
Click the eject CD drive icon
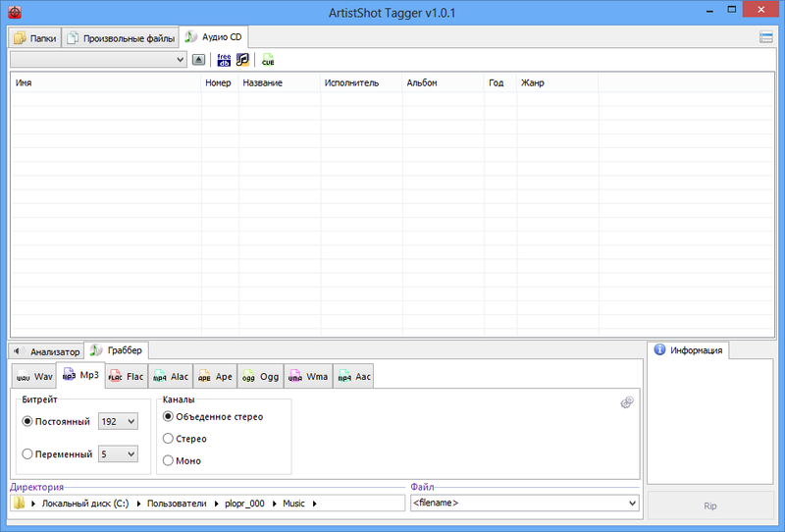199,60
